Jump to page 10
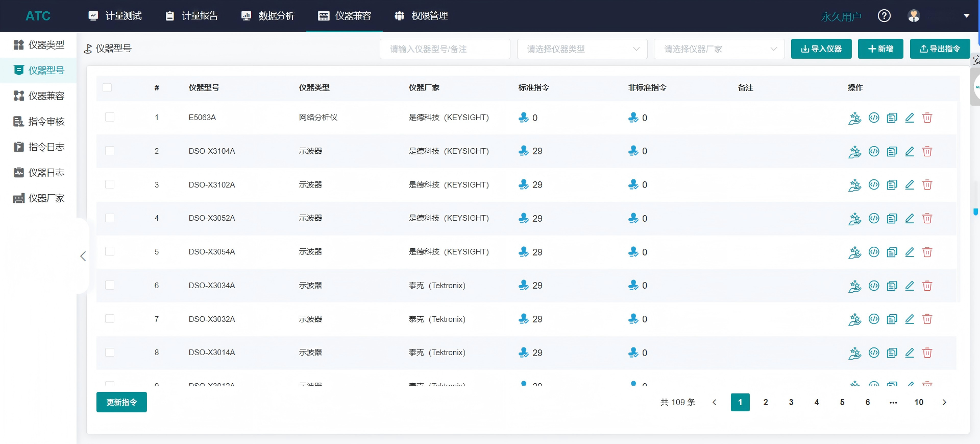 (x=919, y=403)
